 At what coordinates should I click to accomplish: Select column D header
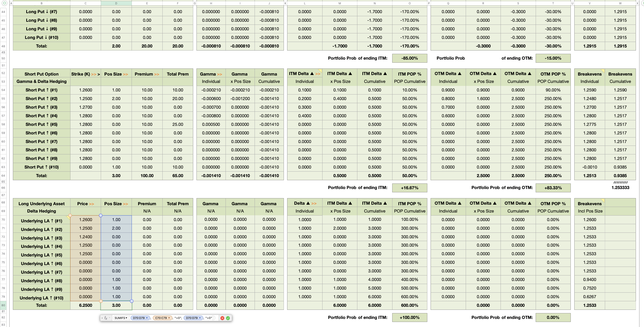[116, 3]
